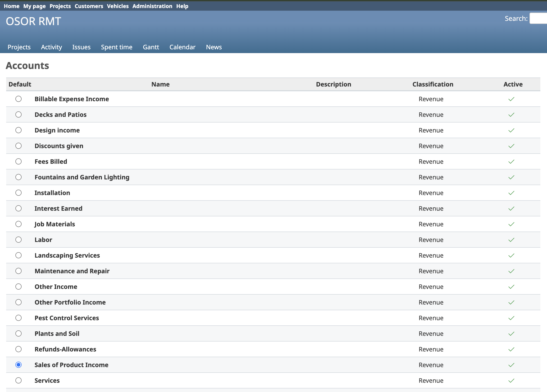This screenshot has width=547, height=392.
Task: Open the Administration top menu
Action: [152, 6]
